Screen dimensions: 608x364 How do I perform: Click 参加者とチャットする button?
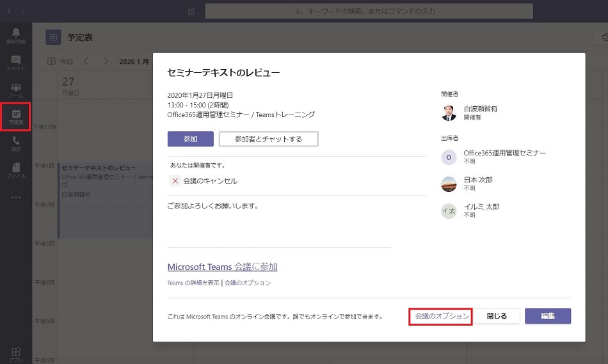coord(268,139)
